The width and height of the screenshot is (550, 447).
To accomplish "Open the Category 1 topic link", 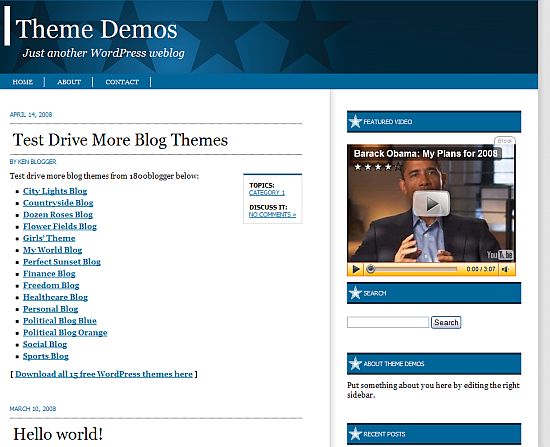I will click(267, 193).
